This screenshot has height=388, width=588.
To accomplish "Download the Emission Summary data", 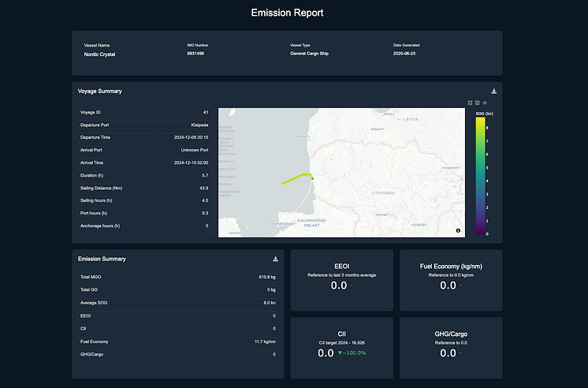I will 275,259.
